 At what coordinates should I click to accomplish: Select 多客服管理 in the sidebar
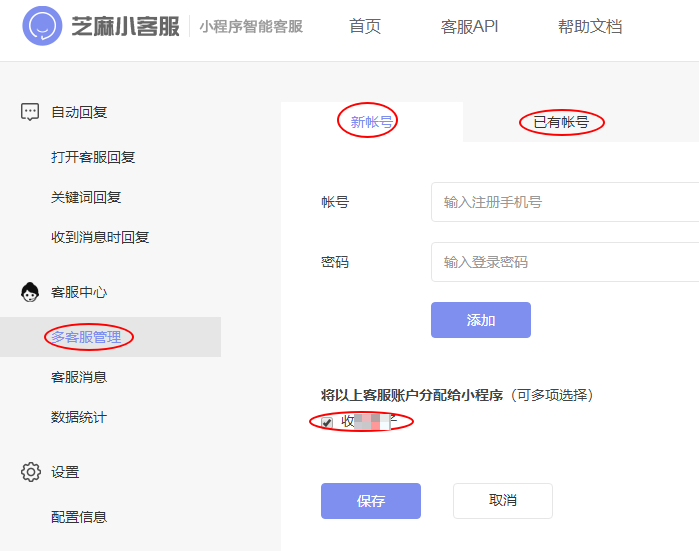click(86, 337)
